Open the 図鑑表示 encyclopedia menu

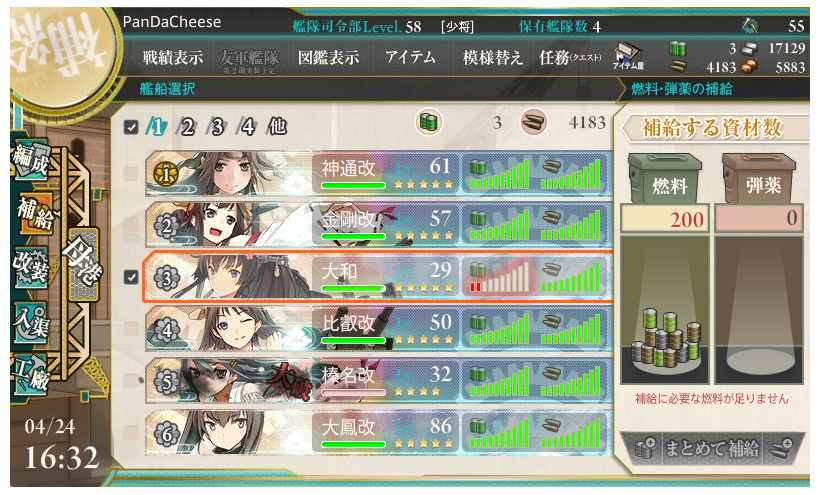(x=329, y=57)
